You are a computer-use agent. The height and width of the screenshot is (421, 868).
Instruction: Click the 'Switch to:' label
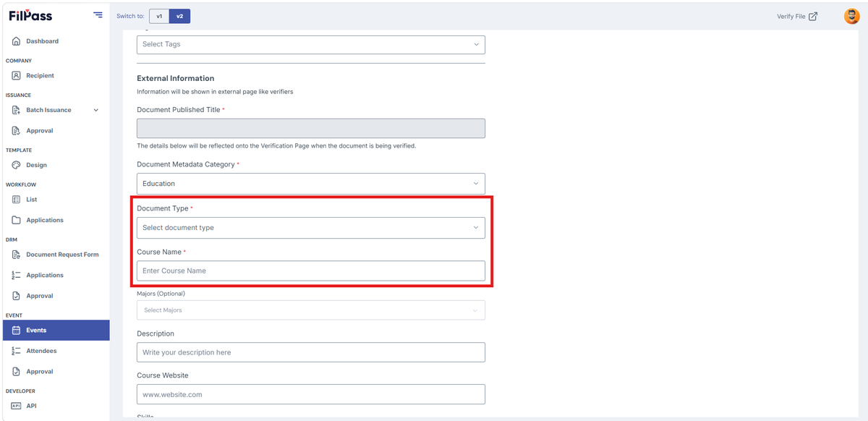[x=130, y=16]
